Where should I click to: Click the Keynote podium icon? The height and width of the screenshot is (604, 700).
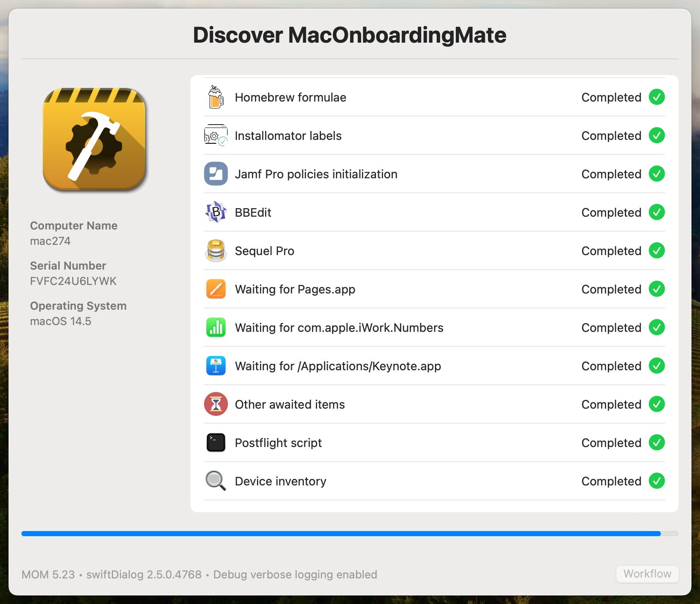pos(216,366)
